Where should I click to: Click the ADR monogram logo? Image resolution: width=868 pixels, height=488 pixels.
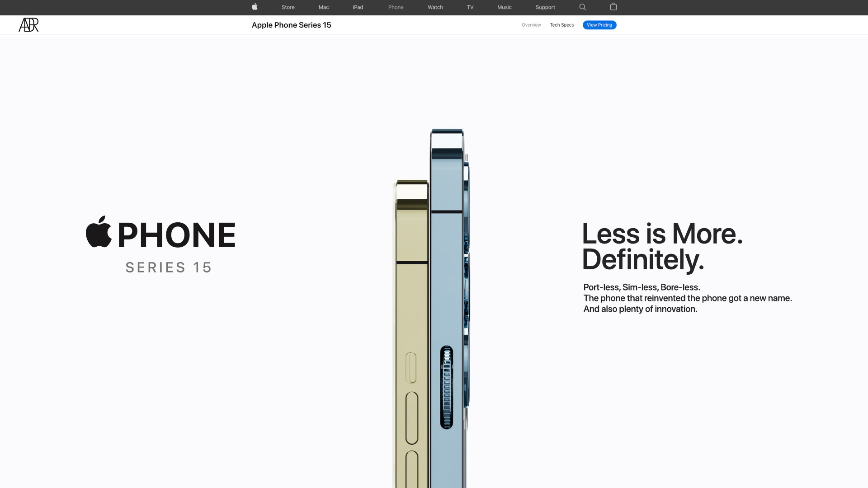click(x=28, y=25)
